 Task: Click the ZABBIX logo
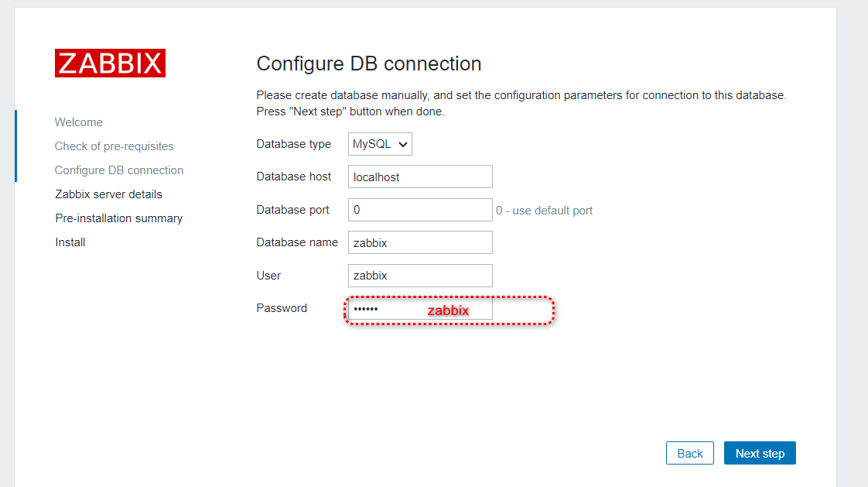point(109,63)
